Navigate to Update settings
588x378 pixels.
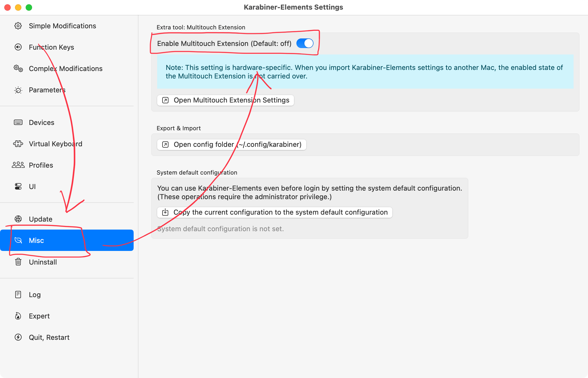41,219
